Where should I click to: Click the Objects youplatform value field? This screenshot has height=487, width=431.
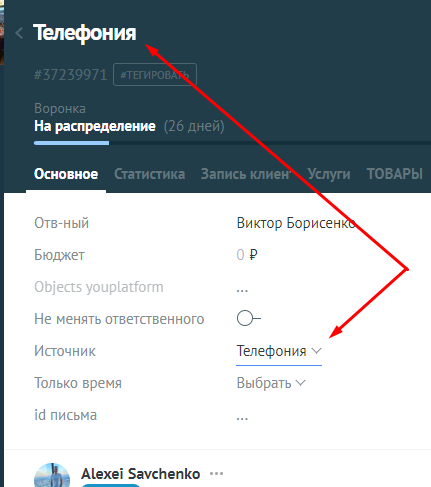(242, 287)
